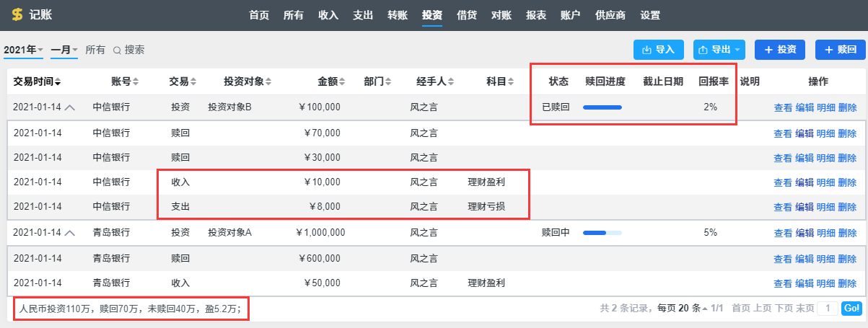
Task: Click 投资对象A redemption progress bar
Action: (602, 233)
